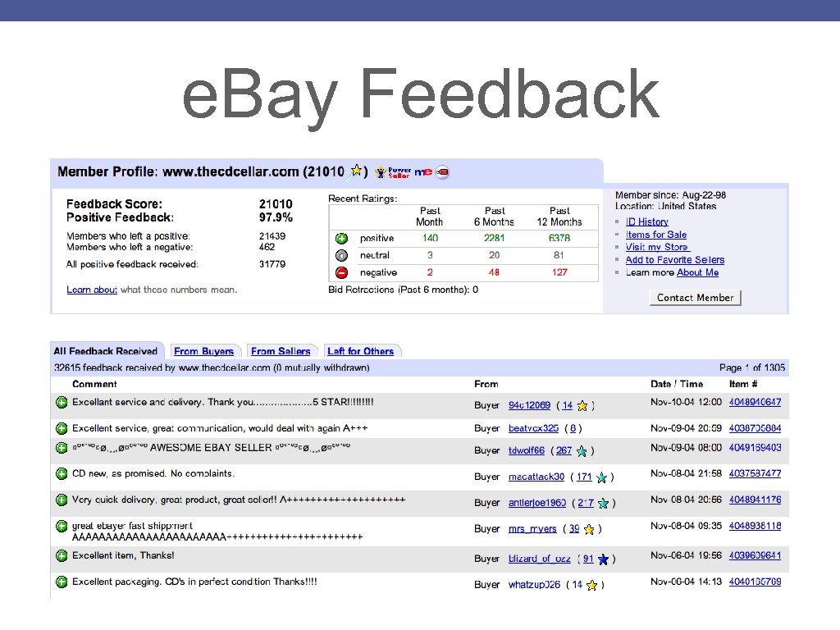Viewport: 840px width, 630px height.
Task: Click the Positive Feedback value 97.9%
Action: coord(276,217)
